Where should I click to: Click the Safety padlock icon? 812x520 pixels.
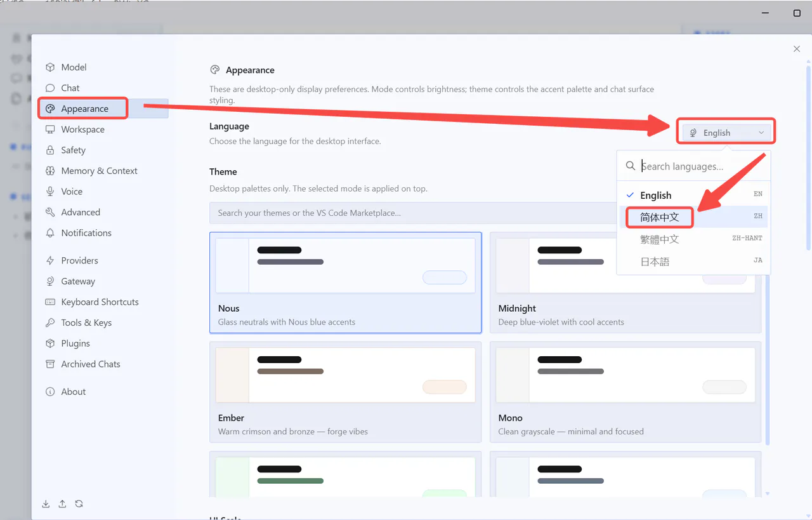click(50, 150)
